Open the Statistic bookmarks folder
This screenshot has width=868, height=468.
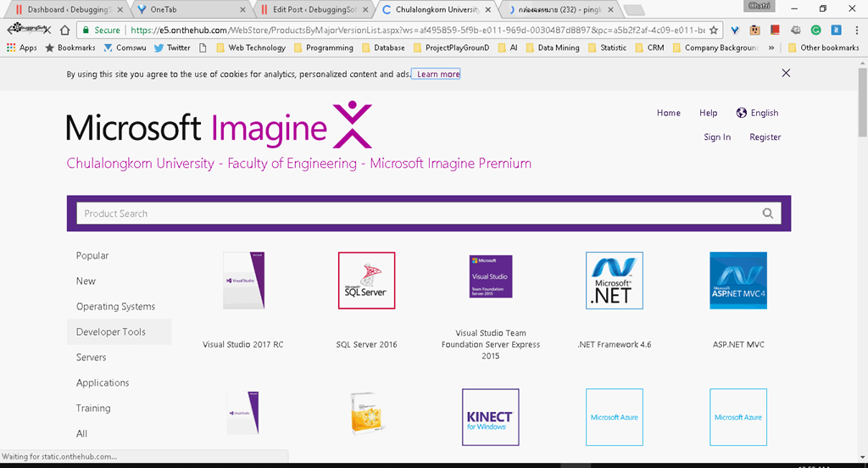(x=607, y=47)
